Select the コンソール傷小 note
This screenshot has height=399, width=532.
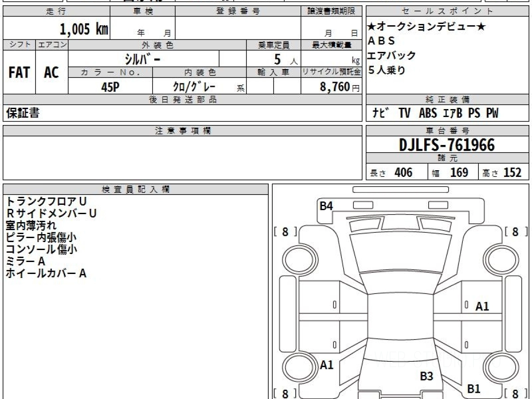(42, 250)
